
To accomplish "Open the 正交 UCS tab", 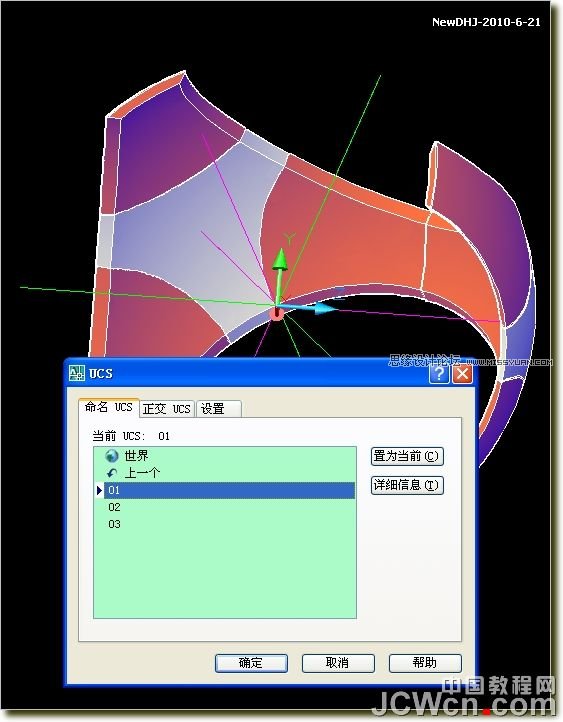I will coord(167,409).
